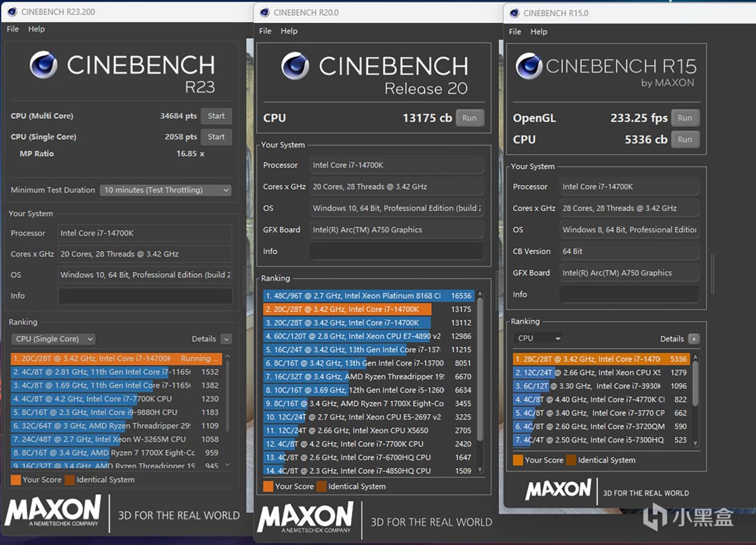Click the '233.25 fps' OpenGL score in R15
756x545 pixels.
pos(639,118)
